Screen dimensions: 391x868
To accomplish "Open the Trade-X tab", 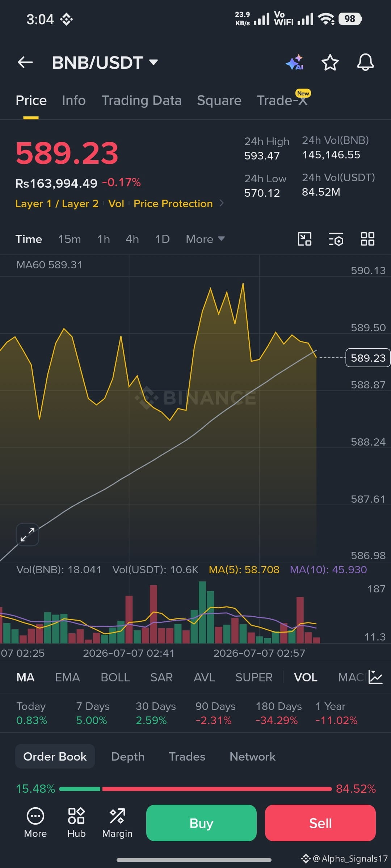I will [282, 101].
